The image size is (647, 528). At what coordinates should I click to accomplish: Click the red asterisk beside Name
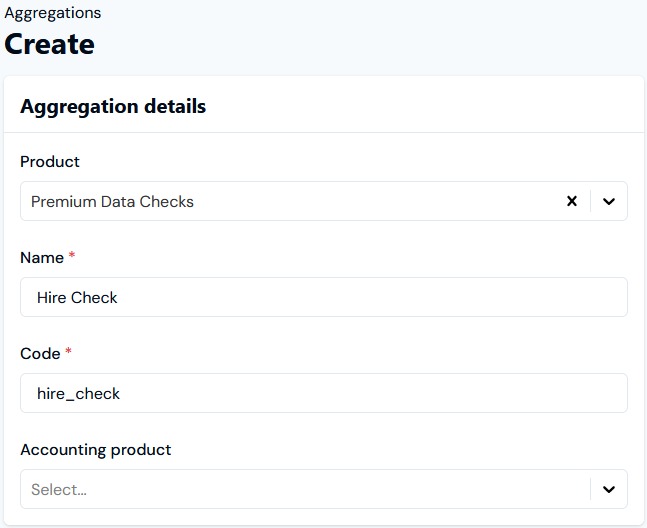(72, 258)
